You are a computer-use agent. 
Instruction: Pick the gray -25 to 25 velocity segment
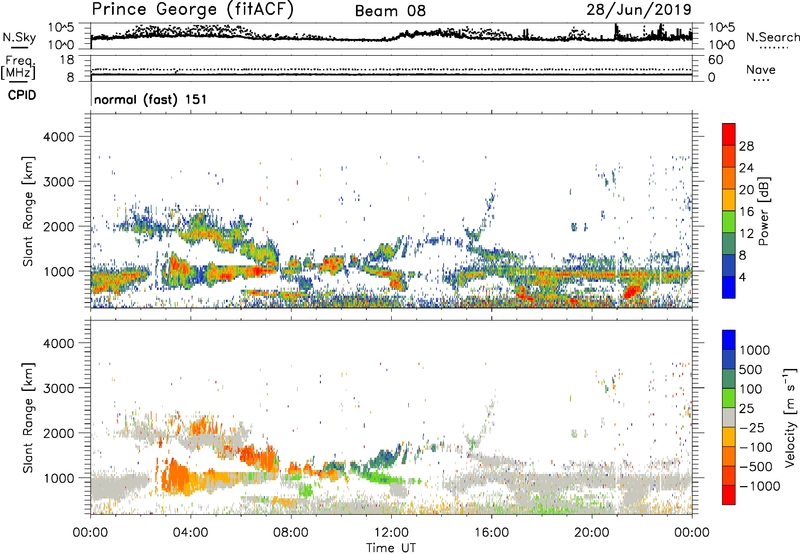729,417
